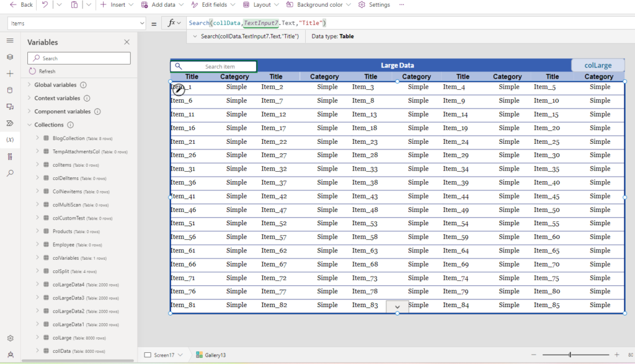The width and height of the screenshot is (635, 364).
Task: Click the zoom out minus button
Action: tap(534, 355)
